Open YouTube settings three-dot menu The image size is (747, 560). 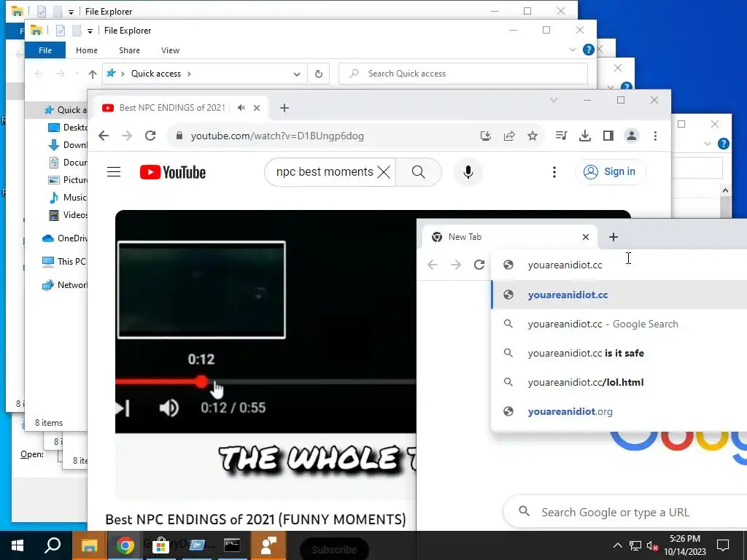pyautogui.click(x=554, y=172)
